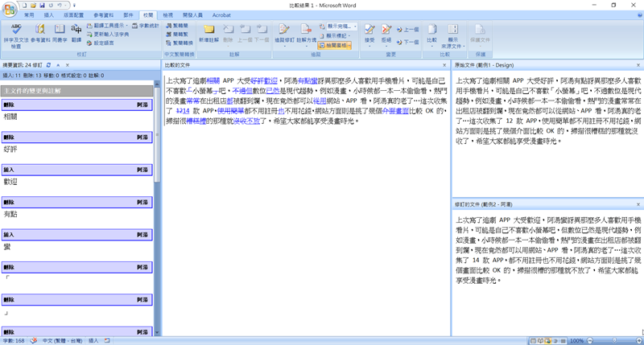Reject the change with 拒絕 icon

pos(386,33)
